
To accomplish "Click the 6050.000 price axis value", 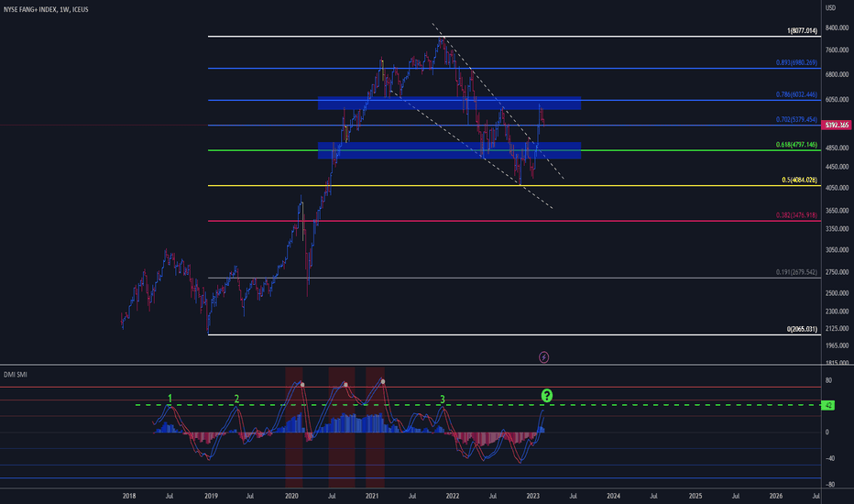I will pyautogui.click(x=838, y=100).
